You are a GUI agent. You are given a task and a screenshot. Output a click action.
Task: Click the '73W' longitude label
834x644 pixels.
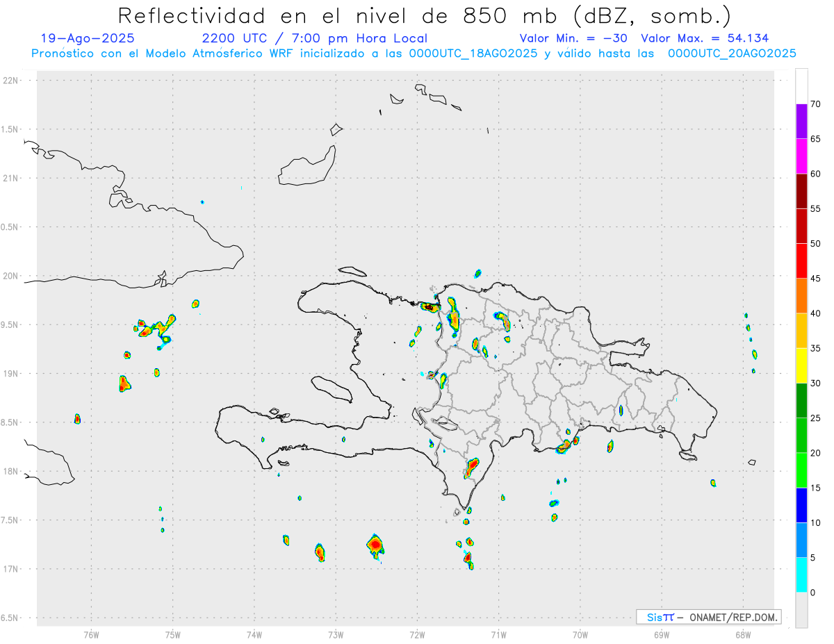coord(336,634)
